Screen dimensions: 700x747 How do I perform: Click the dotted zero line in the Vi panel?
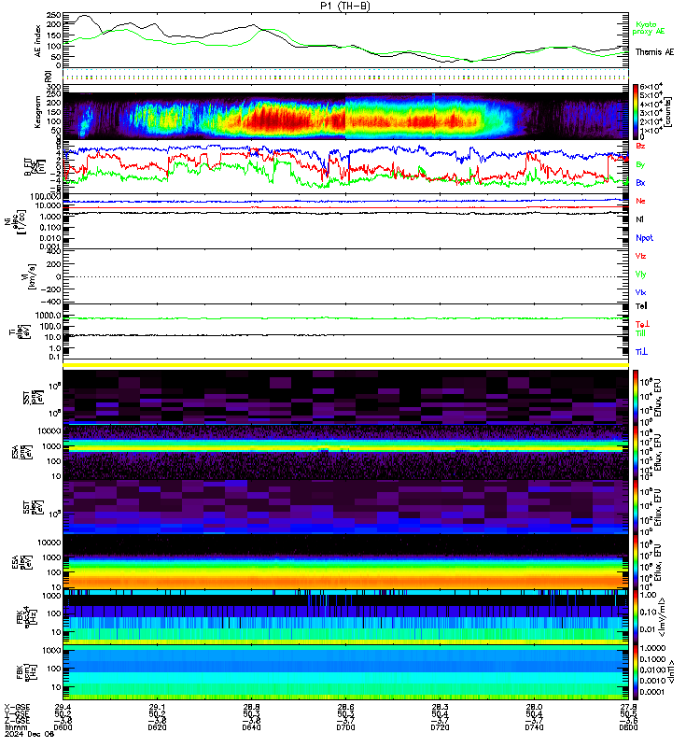345,276
